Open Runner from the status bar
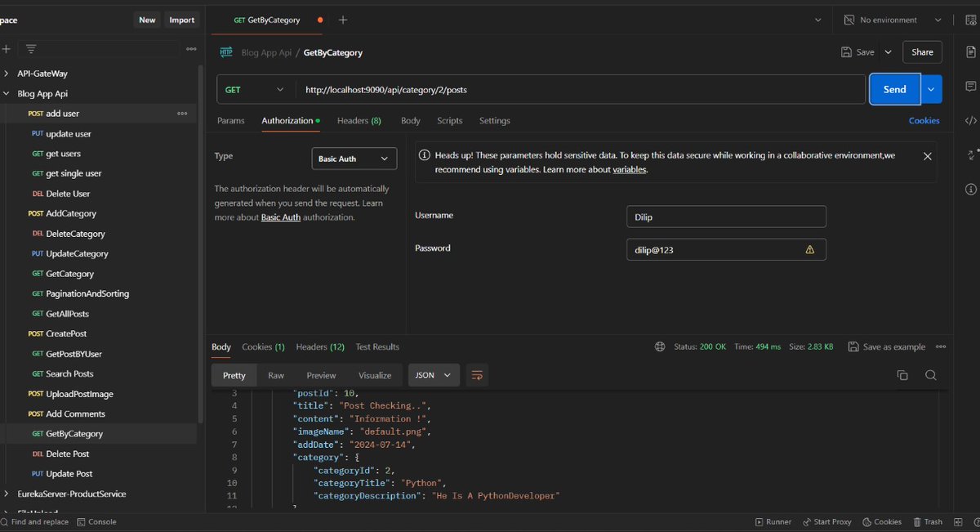The image size is (980, 532). click(773, 521)
